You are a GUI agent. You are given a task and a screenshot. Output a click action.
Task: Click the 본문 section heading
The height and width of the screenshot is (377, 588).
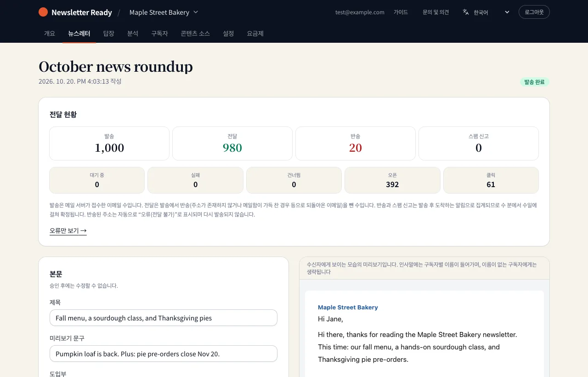(x=56, y=274)
